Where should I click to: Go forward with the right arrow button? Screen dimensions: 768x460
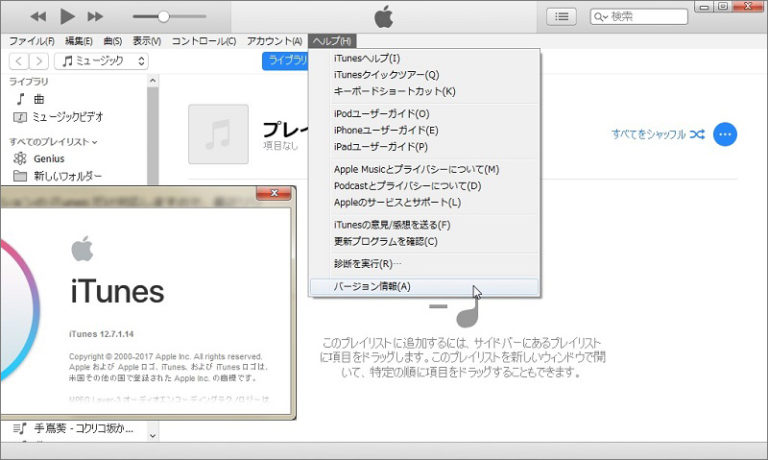click(x=39, y=61)
